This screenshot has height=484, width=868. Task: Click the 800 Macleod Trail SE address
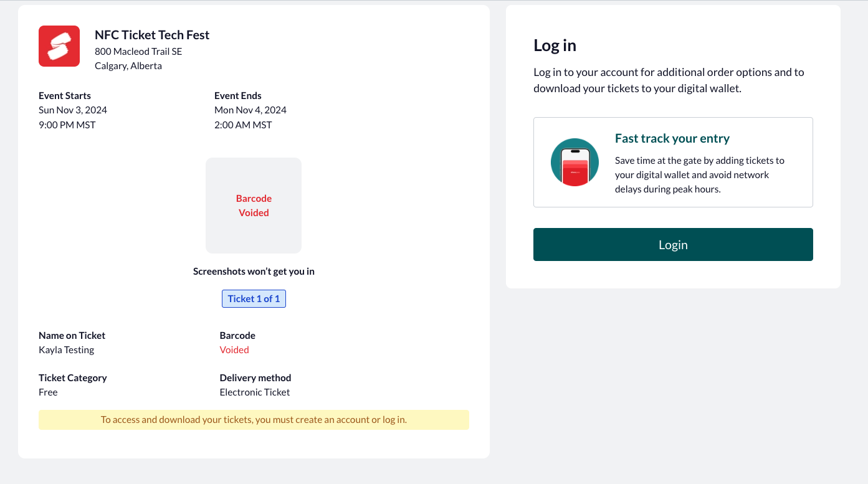click(x=138, y=52)
